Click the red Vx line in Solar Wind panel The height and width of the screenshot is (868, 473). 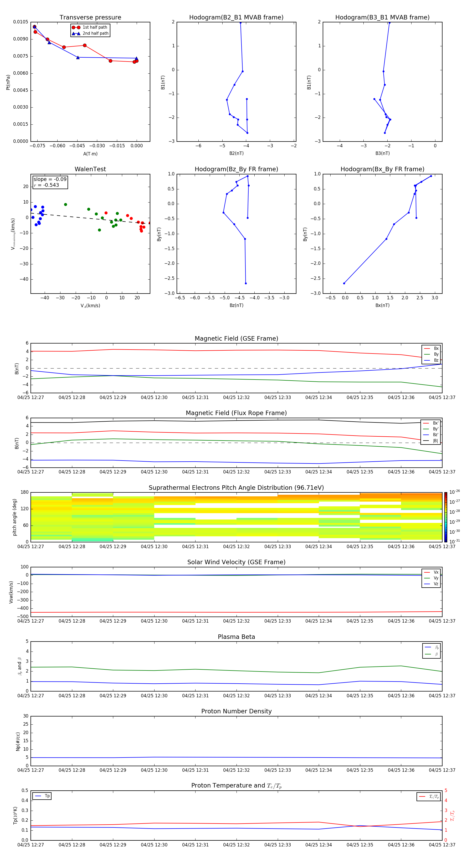tap(236, 612)
